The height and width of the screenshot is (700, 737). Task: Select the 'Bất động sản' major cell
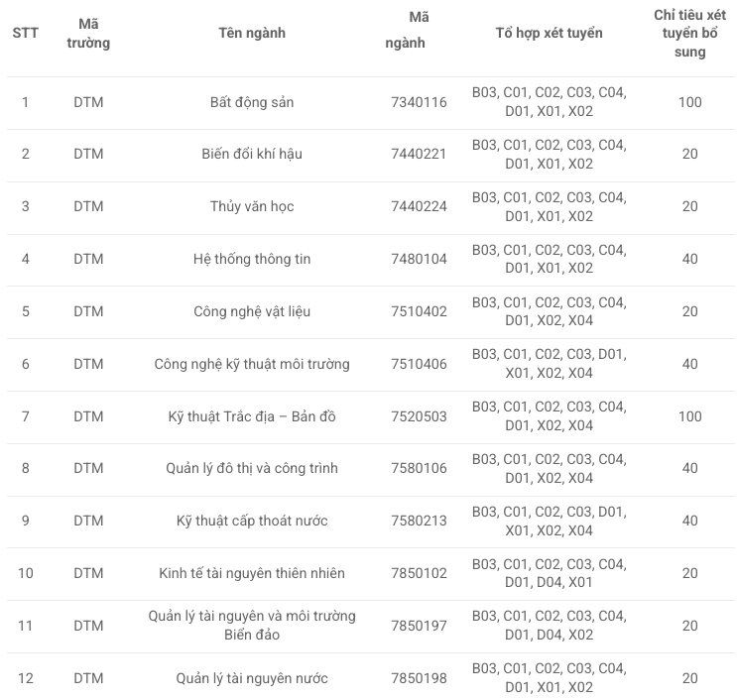coord(252,102)
